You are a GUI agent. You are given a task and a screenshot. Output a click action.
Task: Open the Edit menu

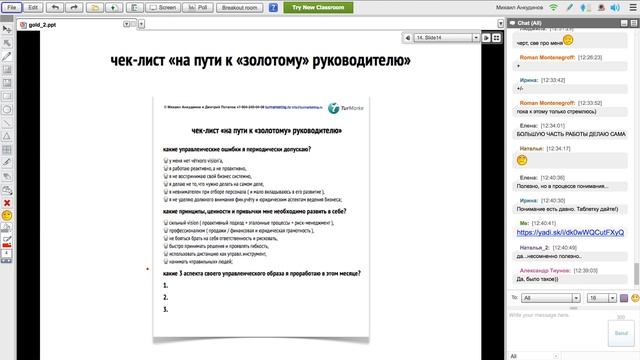pos(33,7)
